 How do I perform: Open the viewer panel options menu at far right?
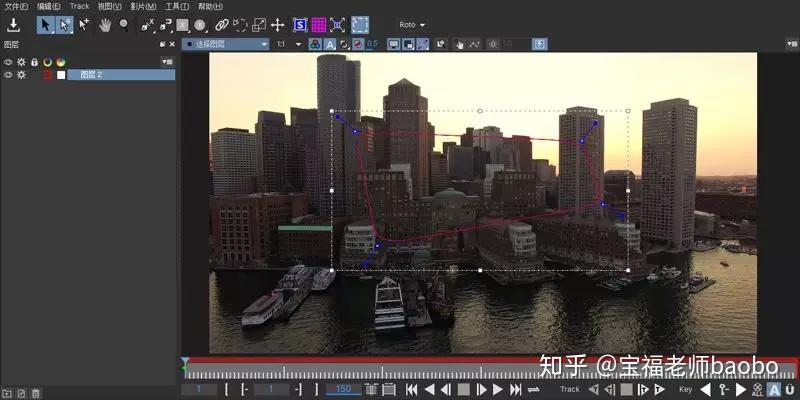tap(792, 44)
